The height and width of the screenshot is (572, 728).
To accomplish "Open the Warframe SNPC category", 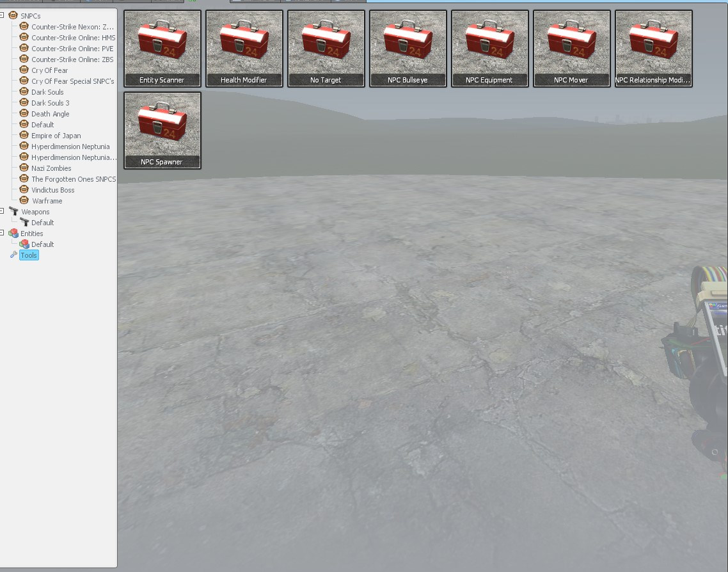I will 47,201.
